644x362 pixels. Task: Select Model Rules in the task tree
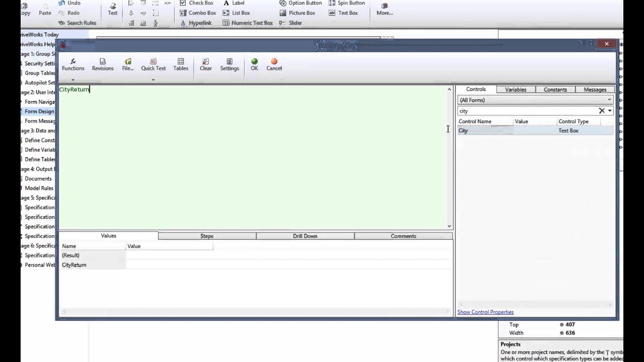39,188
